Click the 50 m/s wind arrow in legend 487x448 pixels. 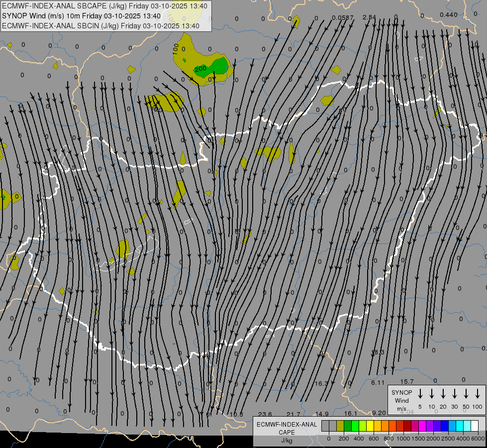pos(466,394)
